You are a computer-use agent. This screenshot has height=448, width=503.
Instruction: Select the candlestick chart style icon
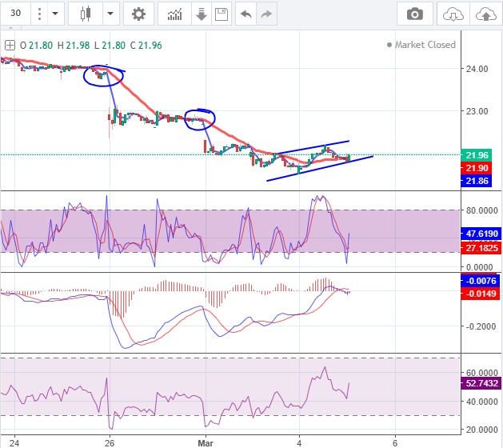pyautogui.click(x=86, y=14)
